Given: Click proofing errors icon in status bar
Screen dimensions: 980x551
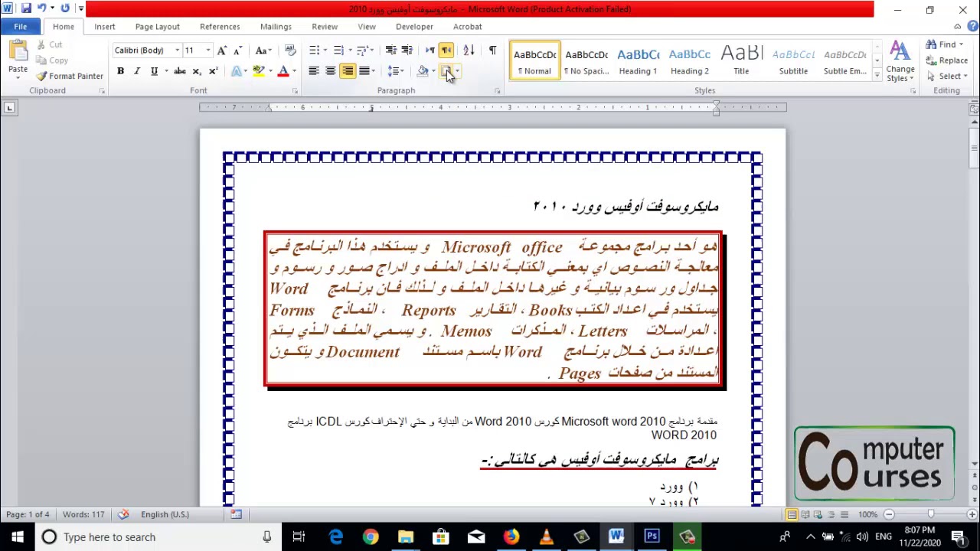Looking at the screenshot, I should click(x=123, y=514).
